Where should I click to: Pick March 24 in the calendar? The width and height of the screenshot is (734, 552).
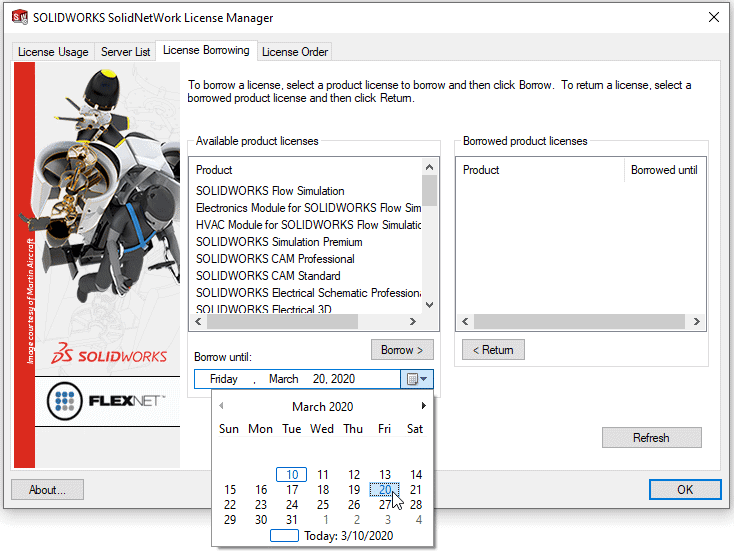[292, 505]
